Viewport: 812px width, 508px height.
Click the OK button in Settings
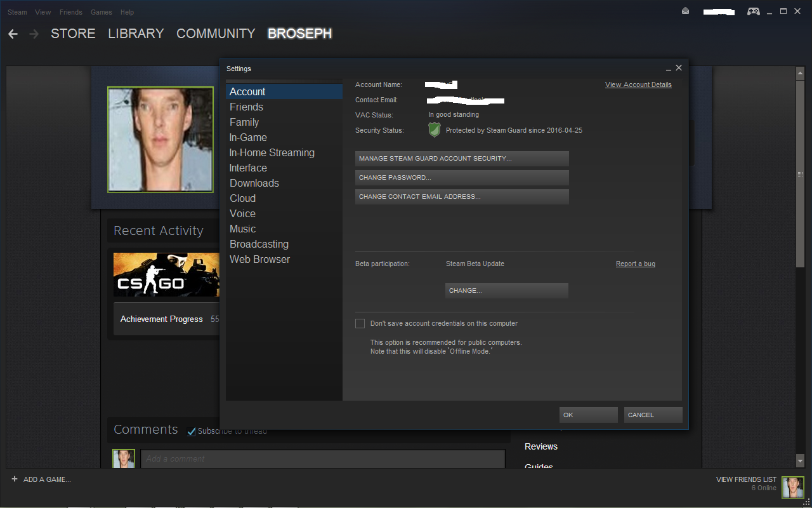pos(589,415)
